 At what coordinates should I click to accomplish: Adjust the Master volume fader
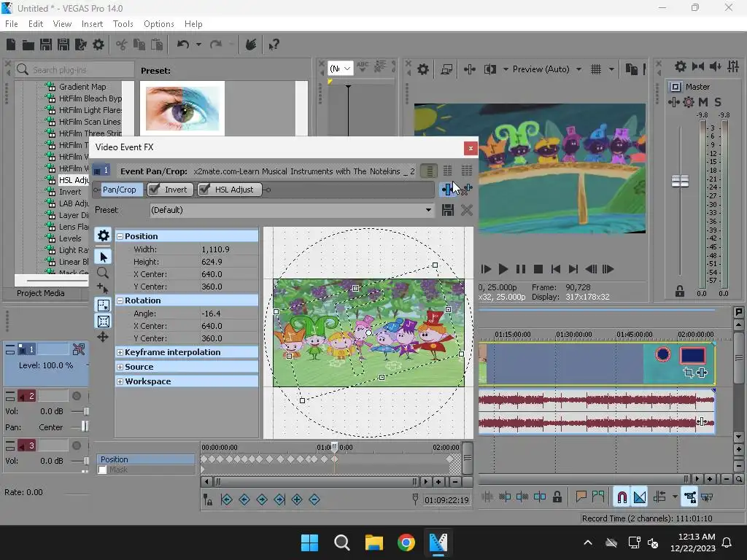pyautogui.click(x=680, y=182)
